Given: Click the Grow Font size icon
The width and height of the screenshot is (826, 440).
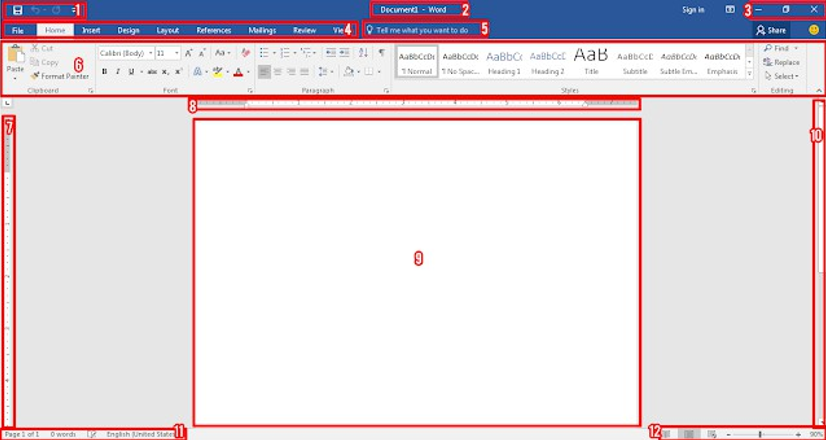Looking at the screenshot, I should pos(188,53).
